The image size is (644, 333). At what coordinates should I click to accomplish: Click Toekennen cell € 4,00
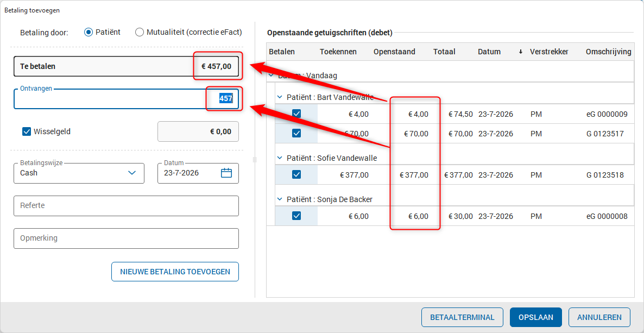pyautogui.click(x=358, y=114)
